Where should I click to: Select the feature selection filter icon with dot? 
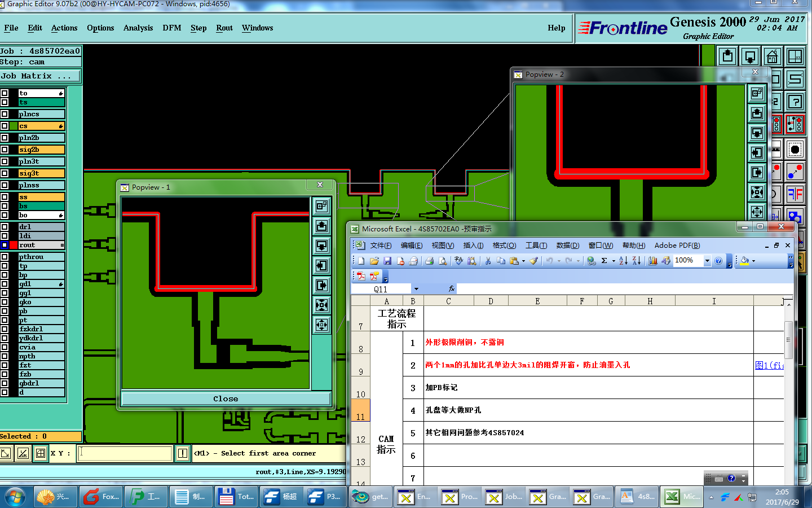[x=795, y=150]
